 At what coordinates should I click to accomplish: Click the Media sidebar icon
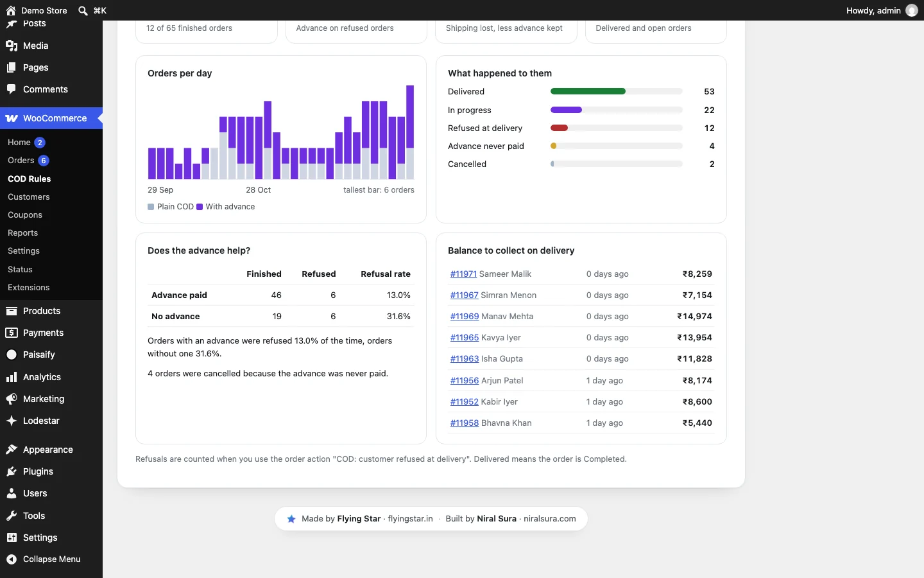12,46
